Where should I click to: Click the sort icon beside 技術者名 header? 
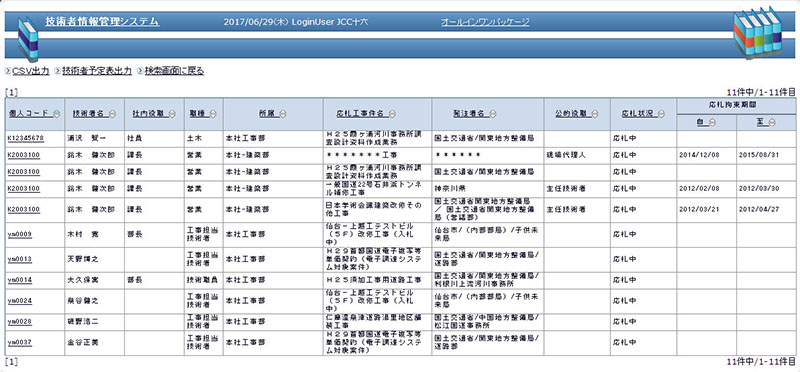[112, 114]
